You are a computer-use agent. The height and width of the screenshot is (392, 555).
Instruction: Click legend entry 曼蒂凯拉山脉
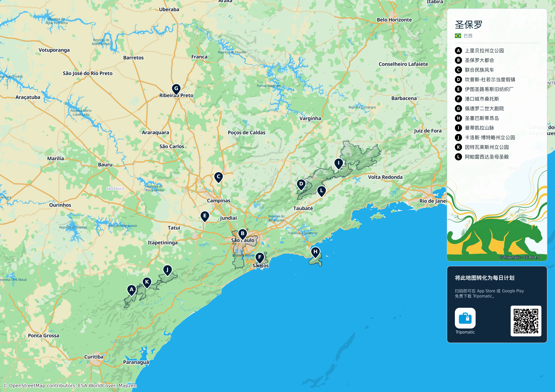[x=479, y=128]
